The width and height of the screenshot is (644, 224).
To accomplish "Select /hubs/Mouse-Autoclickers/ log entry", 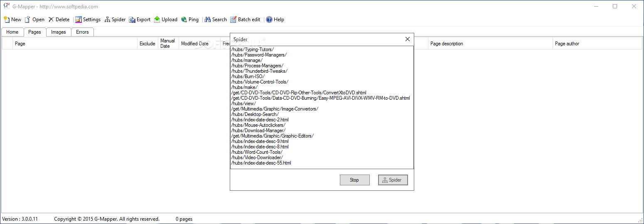I will [x=258, y=125].
